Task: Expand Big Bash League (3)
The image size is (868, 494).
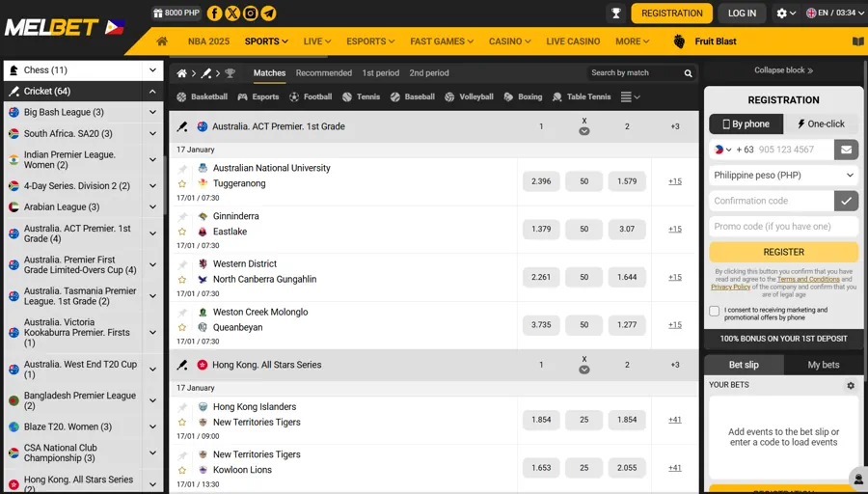Action: pyautogui.click(x=152, y=113)
